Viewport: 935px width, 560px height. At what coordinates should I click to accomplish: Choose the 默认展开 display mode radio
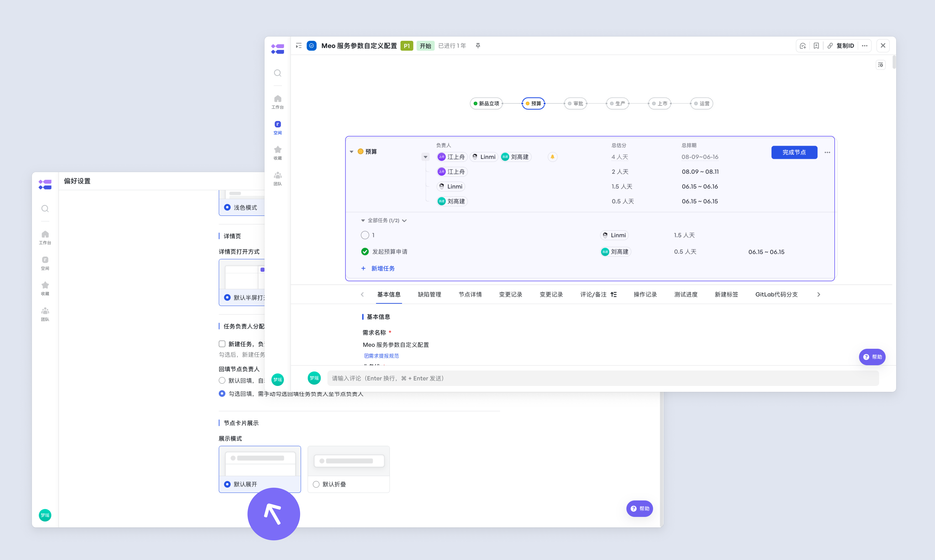tap(227, 484)
